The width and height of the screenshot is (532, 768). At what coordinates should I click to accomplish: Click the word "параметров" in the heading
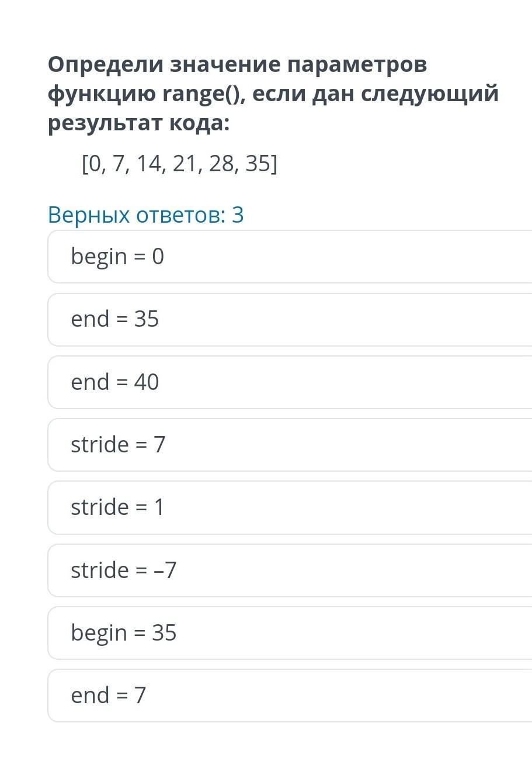[356, 64]
